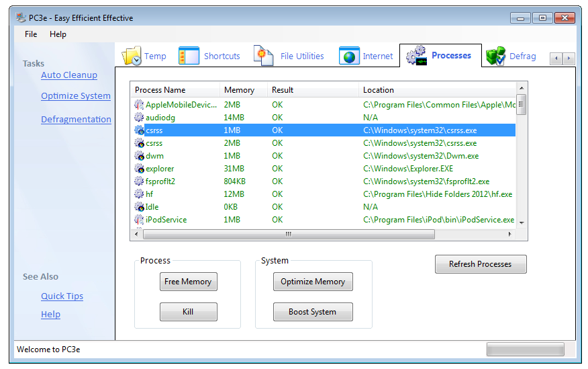Screen dimensions: 588x369
Task: Click the C:\Windows\Explorer.EXE location
Action: (x=408, y=169)
